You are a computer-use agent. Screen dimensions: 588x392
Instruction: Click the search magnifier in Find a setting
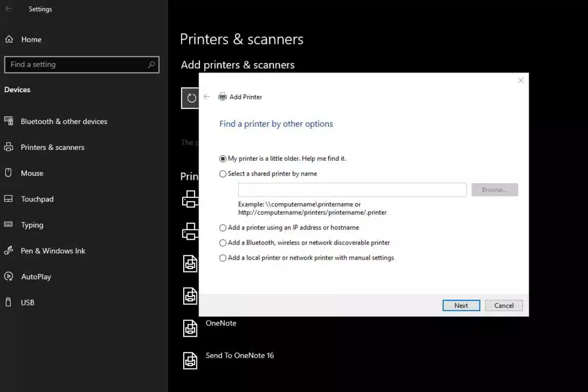pos(151,64)
